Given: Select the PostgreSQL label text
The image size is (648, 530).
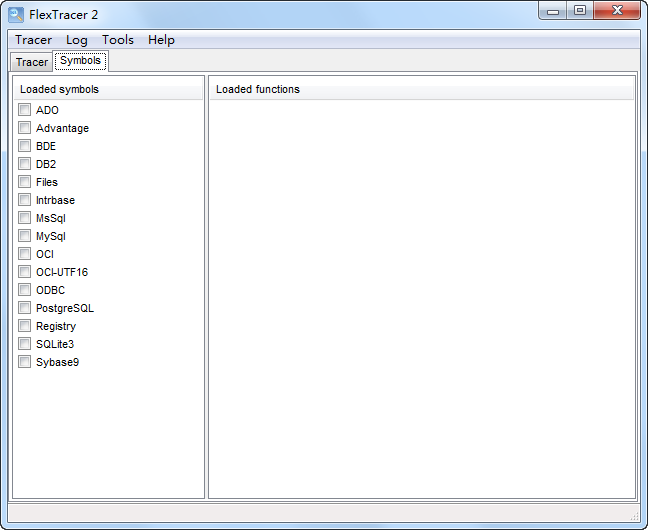Looking at the screenshot, I should (x=65, y=308).
